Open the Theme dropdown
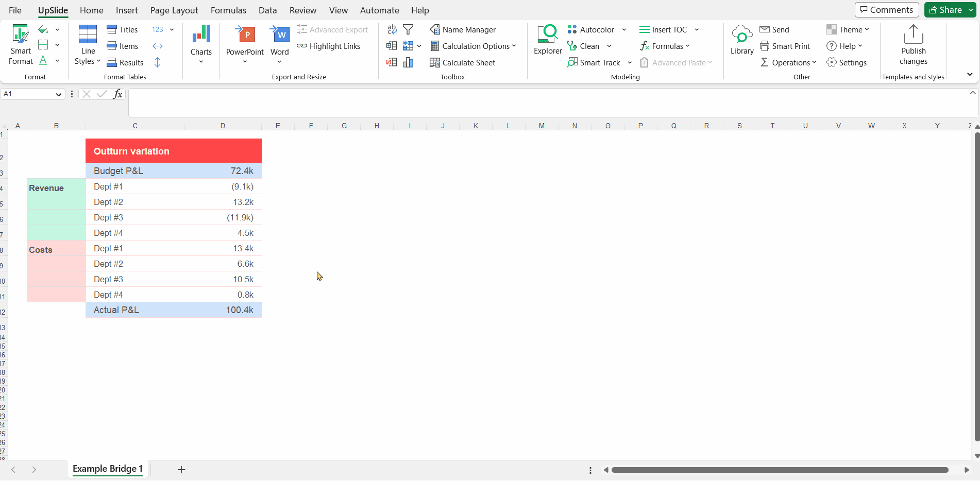This screenshot has height=481, width=980. (848, 30)
